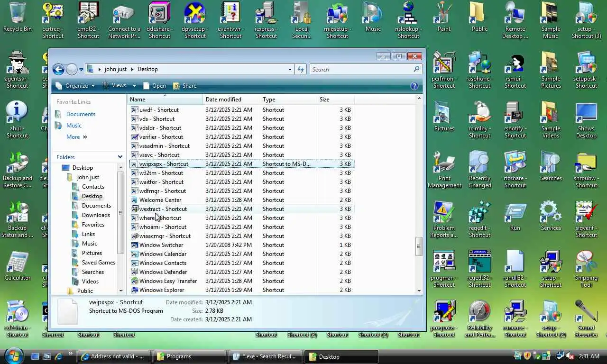Expand john just breadcrumb arrow
This screenshot has height=364, width=607.
pyautogui.click(x=132, y=69)
